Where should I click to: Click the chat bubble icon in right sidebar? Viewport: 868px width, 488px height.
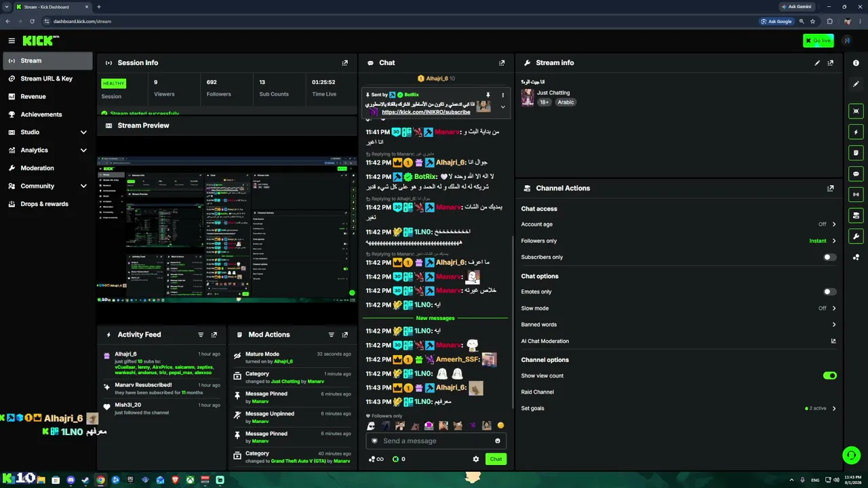point(856,174)
